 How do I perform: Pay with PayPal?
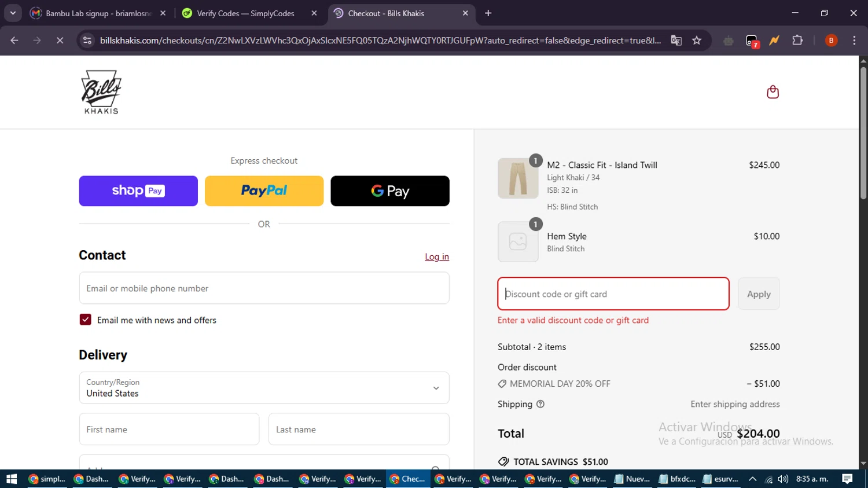point(264,191)
